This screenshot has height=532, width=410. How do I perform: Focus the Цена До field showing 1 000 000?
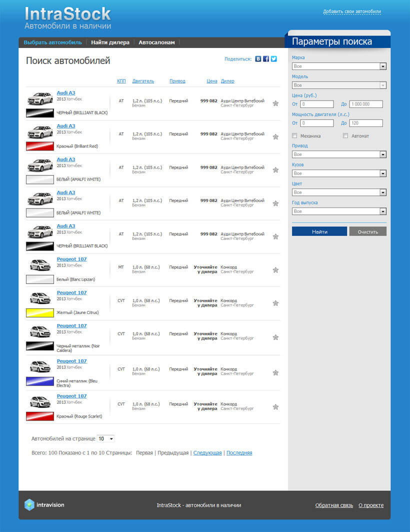366,104
